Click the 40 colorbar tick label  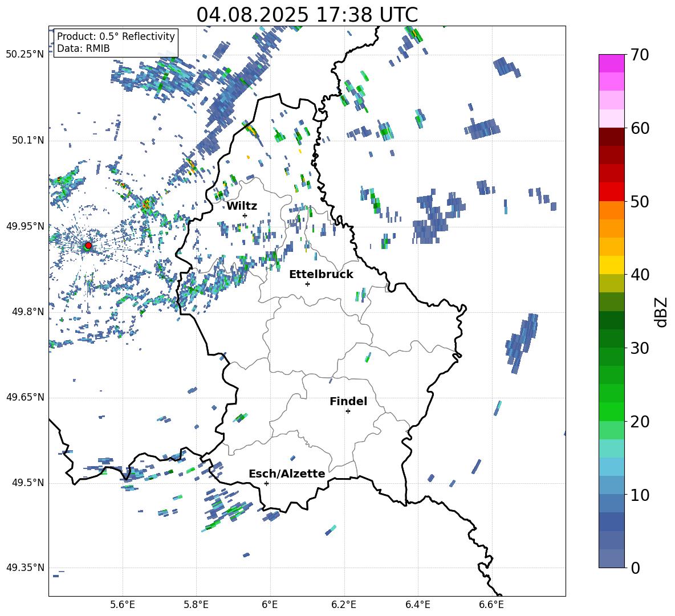coord(640,275)
